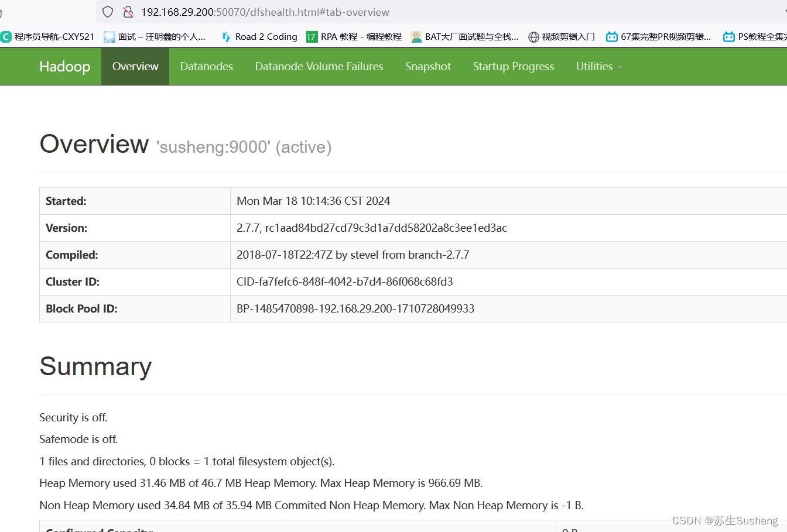Screen dimensions: 787x532
Task: Click the 'Block Pool ID:' label cell
Action: [135, 308]
